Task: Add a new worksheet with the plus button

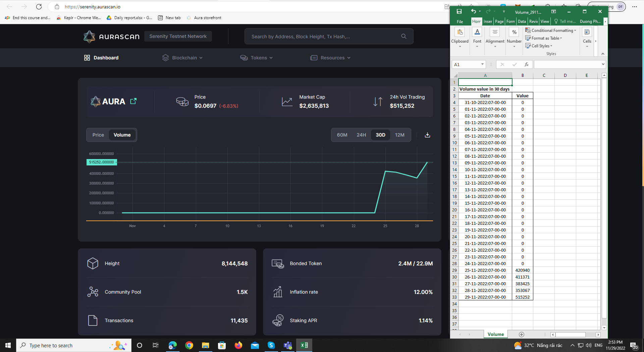Action: click(x=522, y=334)
